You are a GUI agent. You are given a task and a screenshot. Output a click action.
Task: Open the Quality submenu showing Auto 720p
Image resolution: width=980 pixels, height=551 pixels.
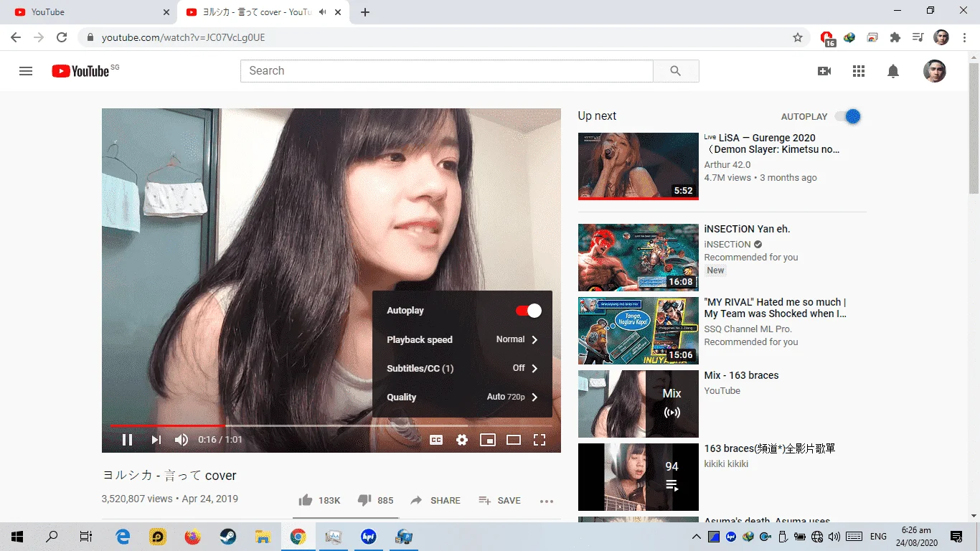[462, 397]
